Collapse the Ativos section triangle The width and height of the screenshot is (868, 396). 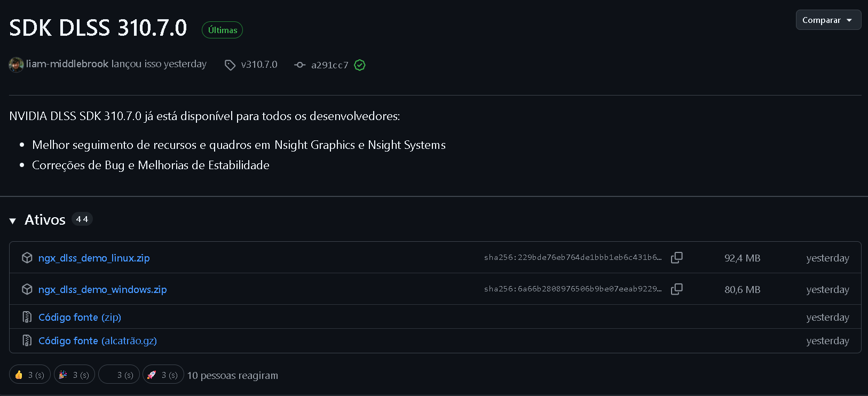pyautogui.click(x=13, y=220)
